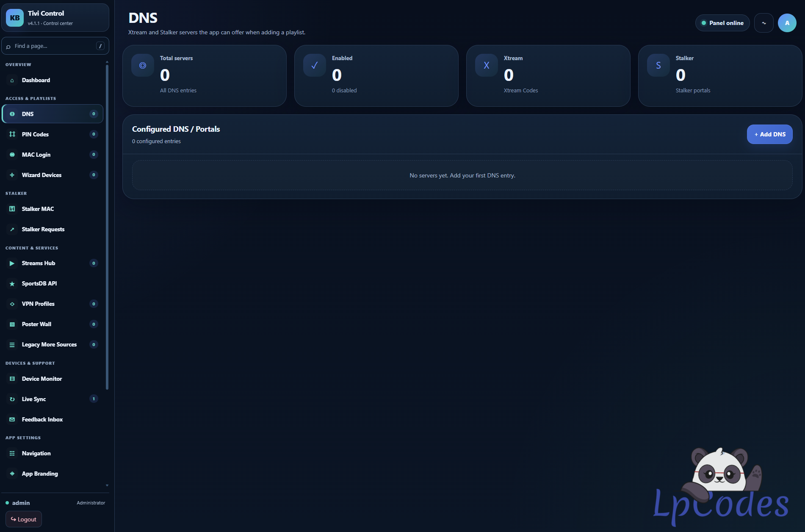Click the VPN Profiles diamond icon
The height and width of the screenshot is (532, 805).
(x=12, y=304)
